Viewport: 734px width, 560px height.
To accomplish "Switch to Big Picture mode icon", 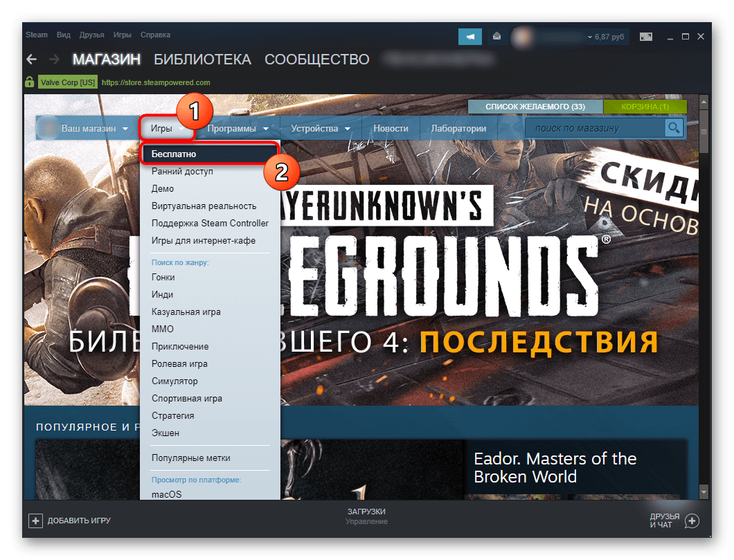I will point(645,36).
